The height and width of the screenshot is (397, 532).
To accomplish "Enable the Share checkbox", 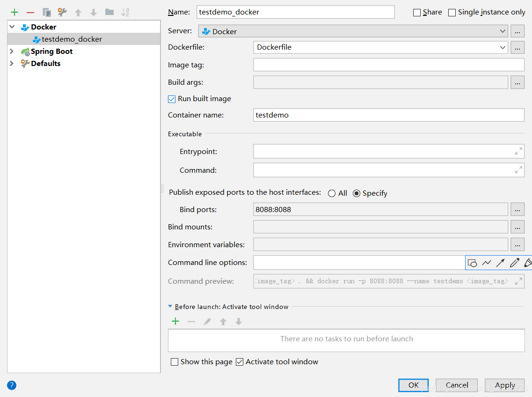I will click(x=417, y=13).
